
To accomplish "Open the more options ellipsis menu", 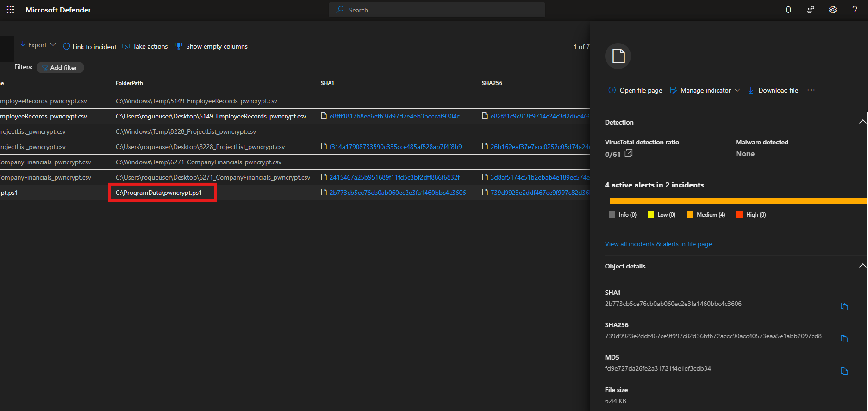I will (811, 90).
